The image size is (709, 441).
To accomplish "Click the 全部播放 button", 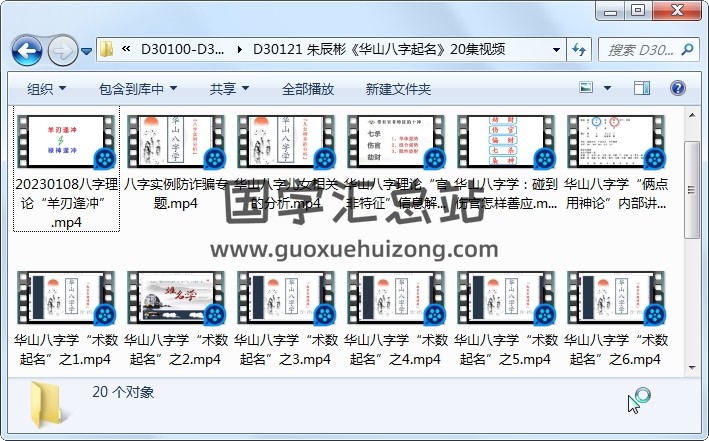I will point(307,89).
